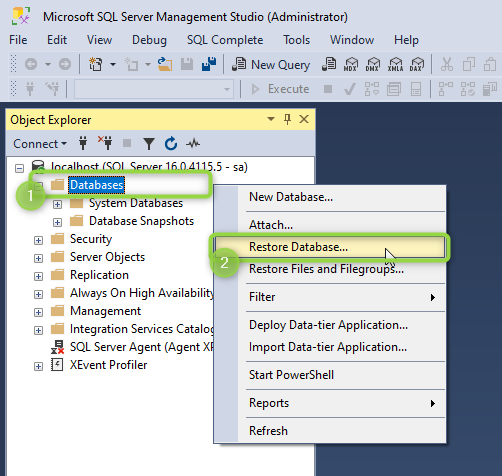Viewport: 502px width, 476px height.
Task: Open the Tools menu
Action: 297,40
